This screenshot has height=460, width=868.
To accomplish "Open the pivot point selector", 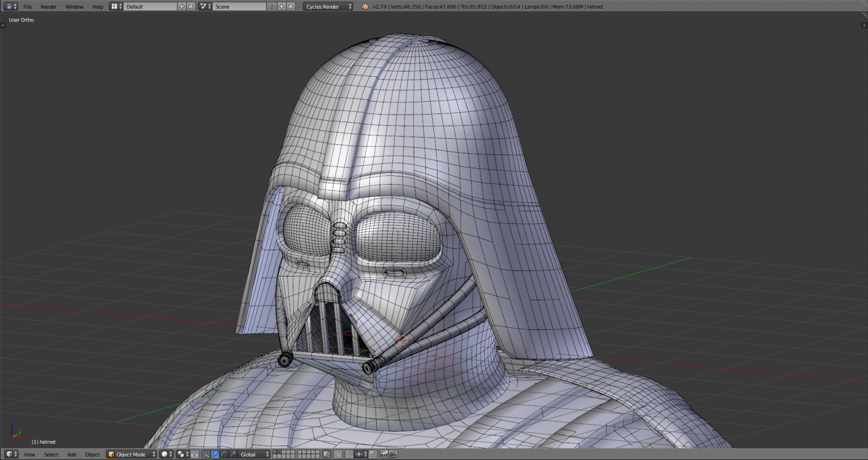I will 183,454.
